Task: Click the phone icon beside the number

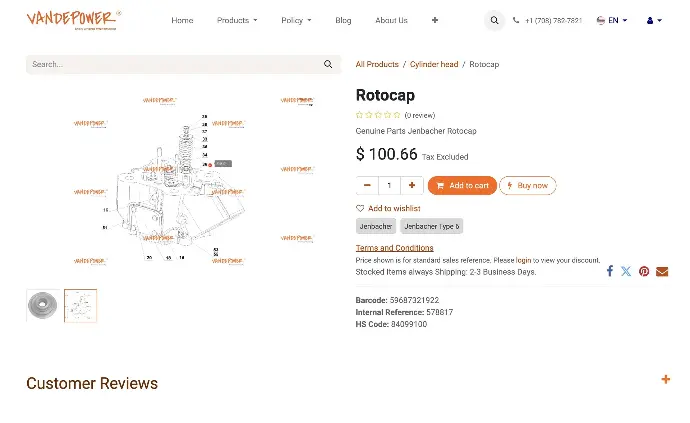Action: coord(516,20)
